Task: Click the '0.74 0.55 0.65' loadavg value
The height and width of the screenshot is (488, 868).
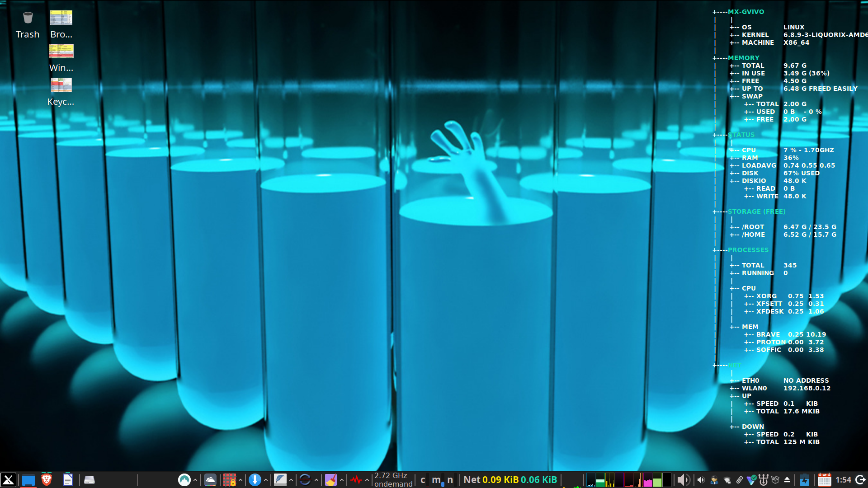Action: click(809, 165)
